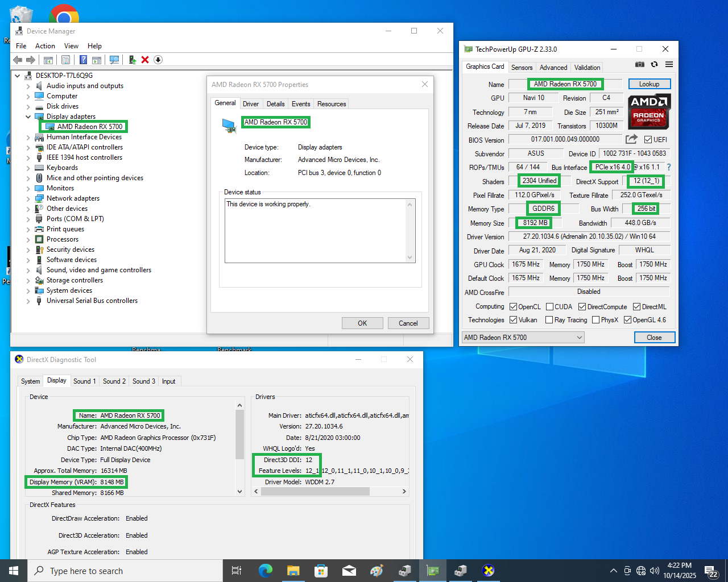The width and height of the screenshot is (728, 582).
Task: Open the Driver tab in Properties dialog
Action: pos(250,104)
